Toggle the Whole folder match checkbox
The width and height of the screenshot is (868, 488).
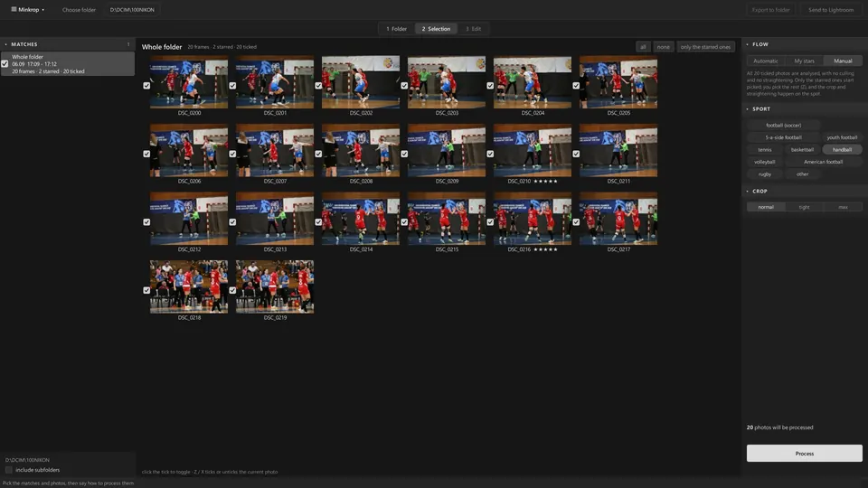5,64
